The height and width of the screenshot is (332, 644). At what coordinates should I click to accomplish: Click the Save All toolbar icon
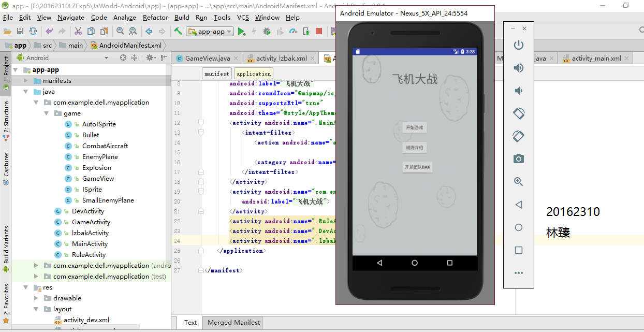pos(20,31)
